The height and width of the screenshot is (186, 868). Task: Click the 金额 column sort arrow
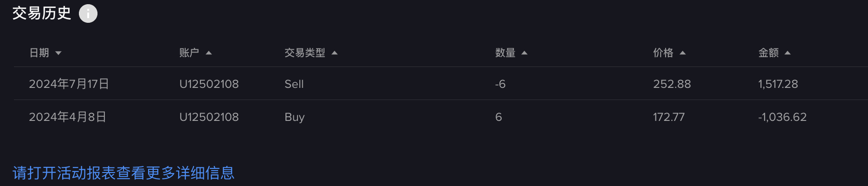tap(788, 53)
